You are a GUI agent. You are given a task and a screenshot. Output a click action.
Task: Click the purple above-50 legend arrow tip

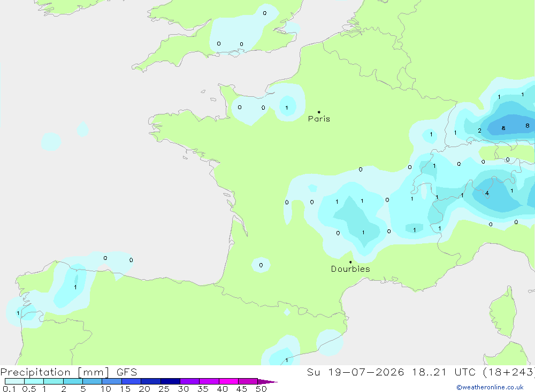click(268, 382)
